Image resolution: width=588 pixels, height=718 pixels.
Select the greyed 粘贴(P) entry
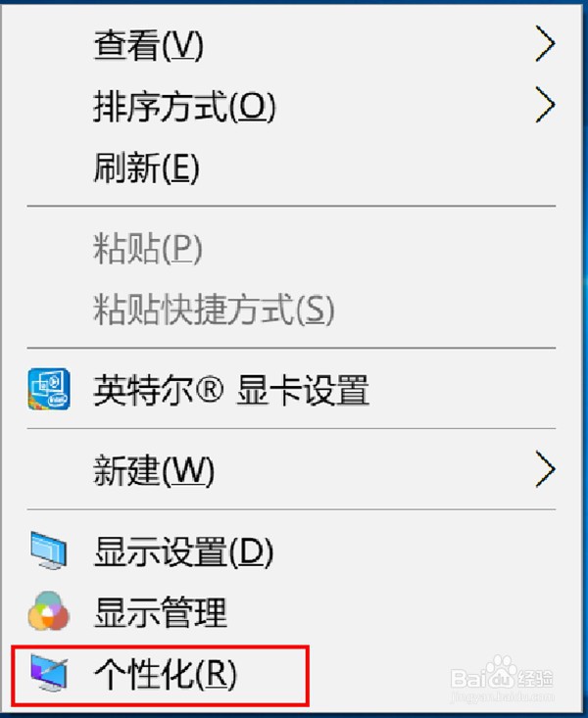pyautogui.click(x=291, y=248)
